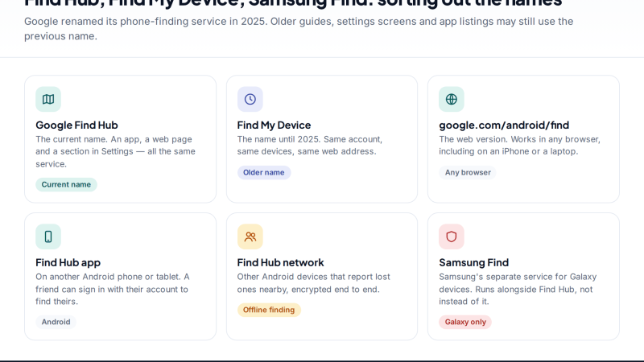Click the map icon on Google Find Hub card
644x362 pixels.
click(x=48, y=99)
